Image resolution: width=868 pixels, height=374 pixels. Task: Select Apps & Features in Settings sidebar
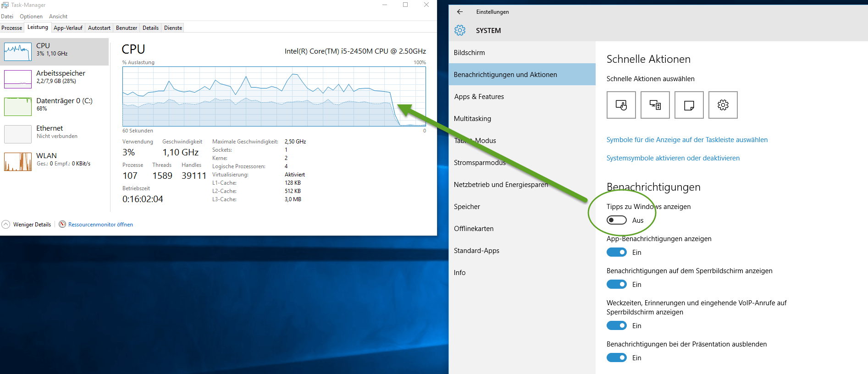[522, 97]
